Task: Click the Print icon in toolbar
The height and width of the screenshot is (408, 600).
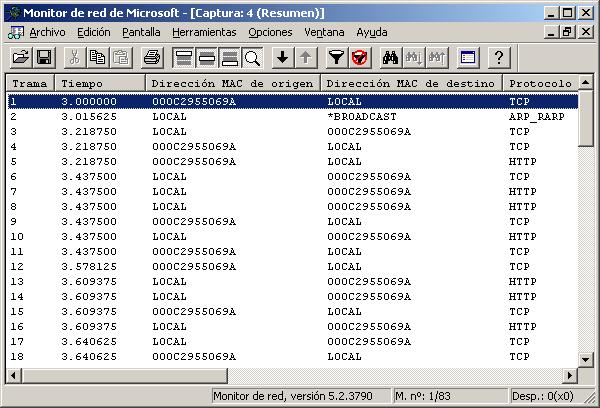Action: pos(151,57)
